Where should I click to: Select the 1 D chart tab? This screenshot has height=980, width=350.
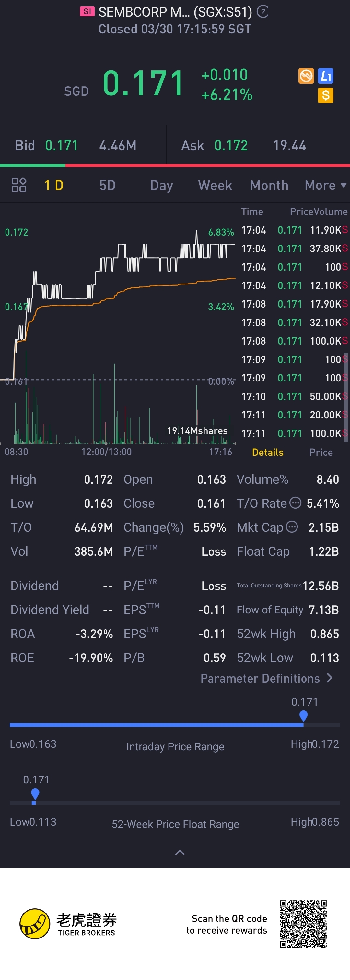pos(54,185)
